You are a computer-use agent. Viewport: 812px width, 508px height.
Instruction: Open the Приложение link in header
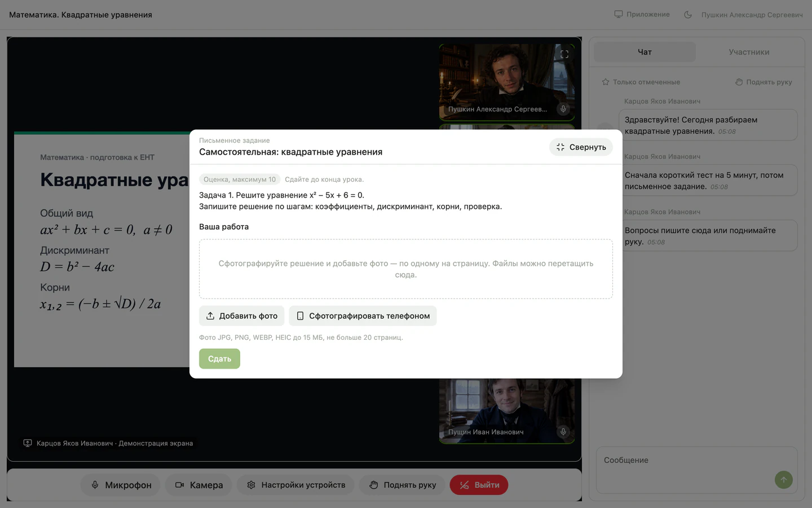pyautogui.click(x=642, y=15)
